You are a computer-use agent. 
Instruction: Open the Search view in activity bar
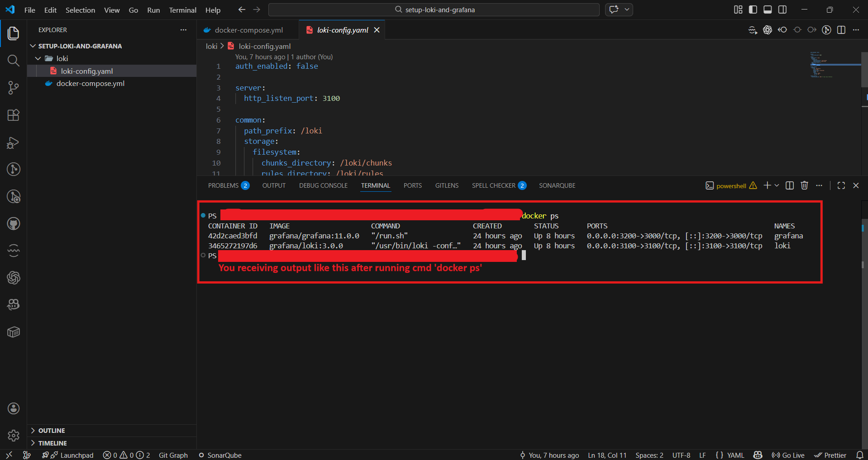tap(14, 61)
